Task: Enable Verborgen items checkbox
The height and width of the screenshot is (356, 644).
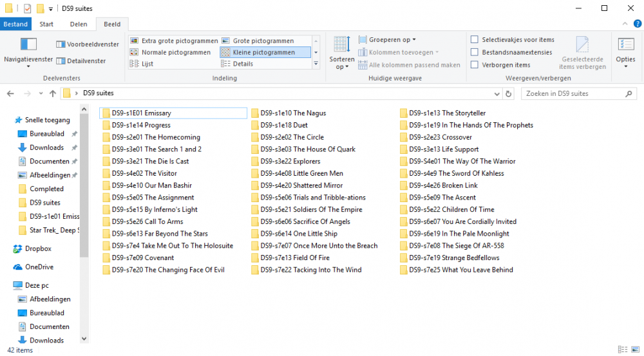Action: click(x=475, y=65)
